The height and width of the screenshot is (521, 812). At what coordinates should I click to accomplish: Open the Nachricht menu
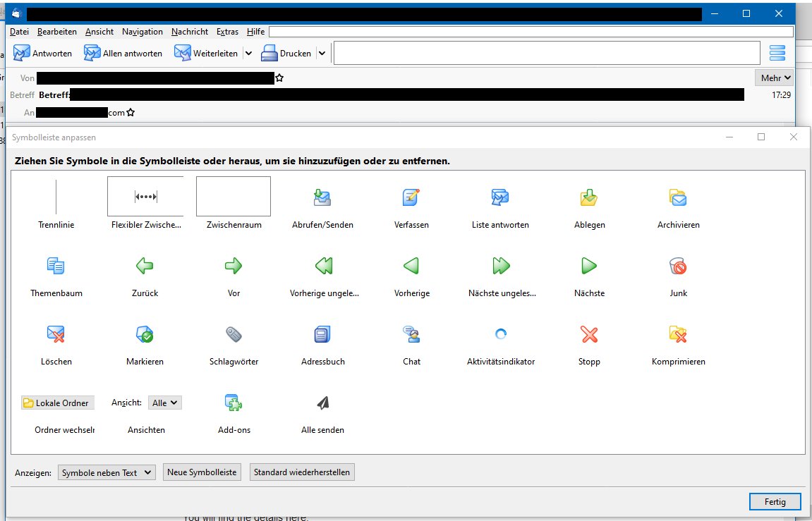(x=189, y=32)
